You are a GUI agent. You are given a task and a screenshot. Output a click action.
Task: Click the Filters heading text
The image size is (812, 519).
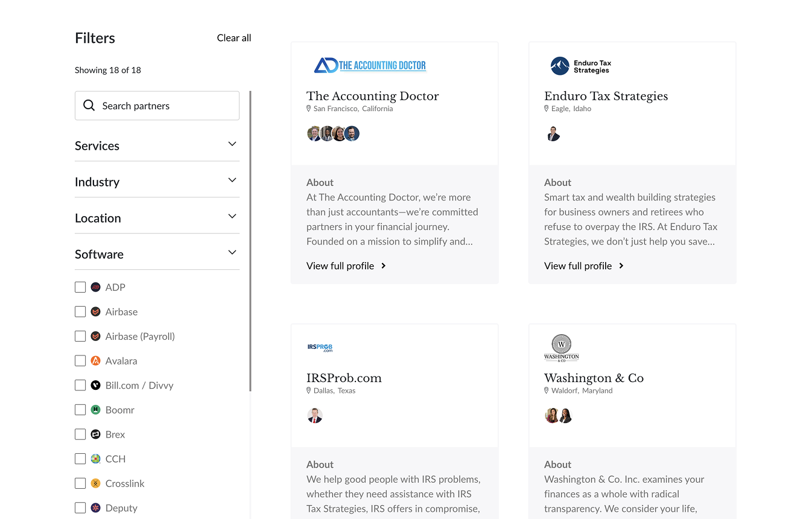pyautogui.click(x=95, y=38)
